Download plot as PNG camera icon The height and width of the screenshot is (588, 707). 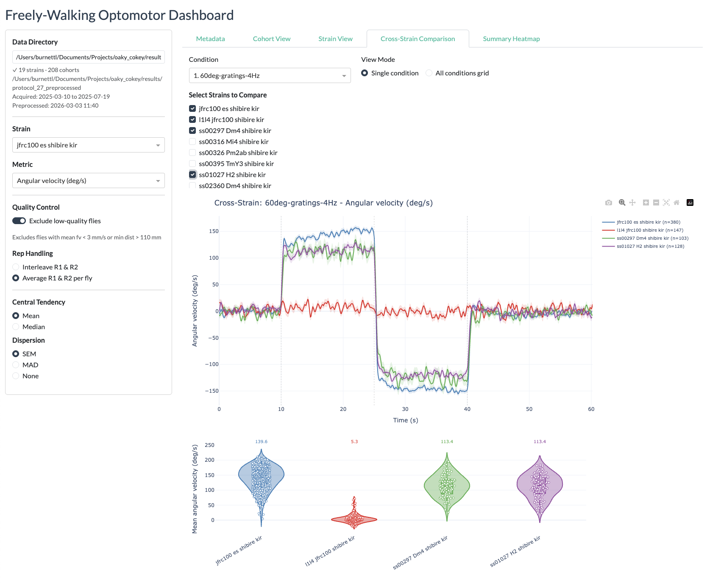coord(608,203)
